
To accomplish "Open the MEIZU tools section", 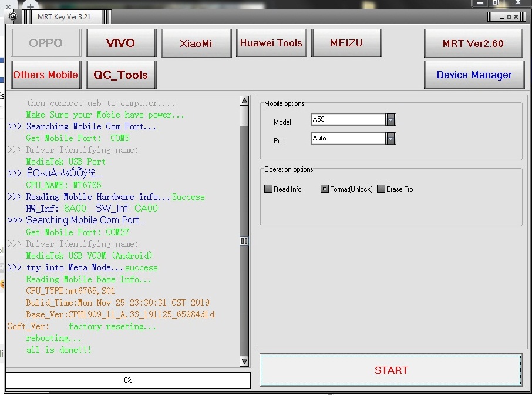I will tap(346, 43).
